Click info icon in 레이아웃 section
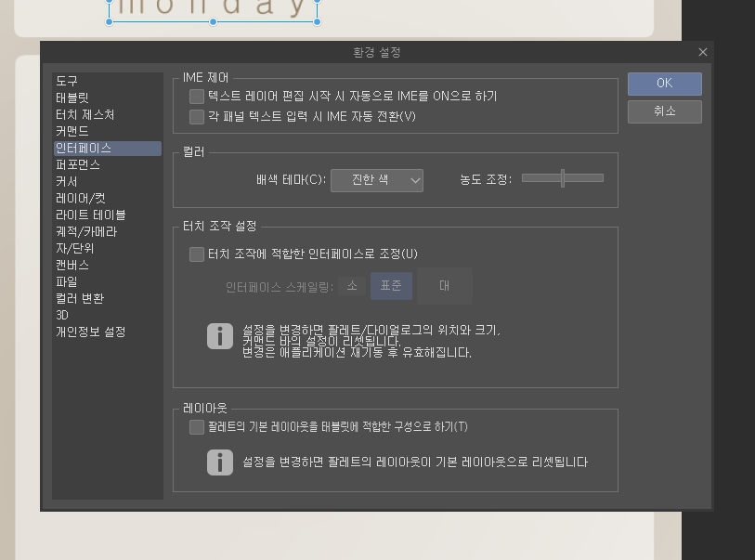 click(220, 462)
